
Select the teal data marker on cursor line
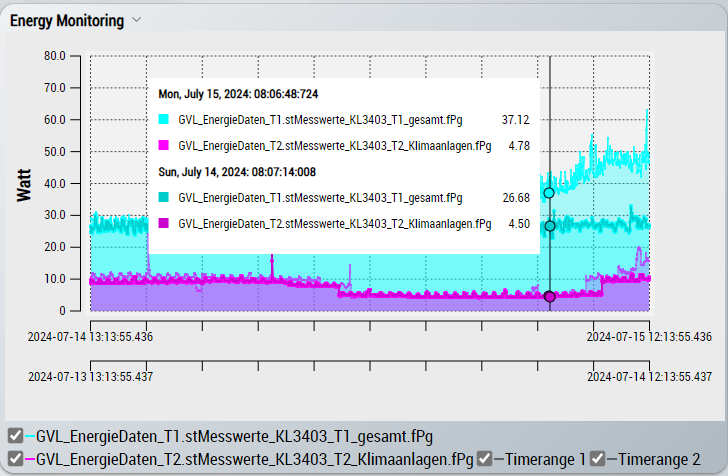pyautogui.click(x=549, y=226)
